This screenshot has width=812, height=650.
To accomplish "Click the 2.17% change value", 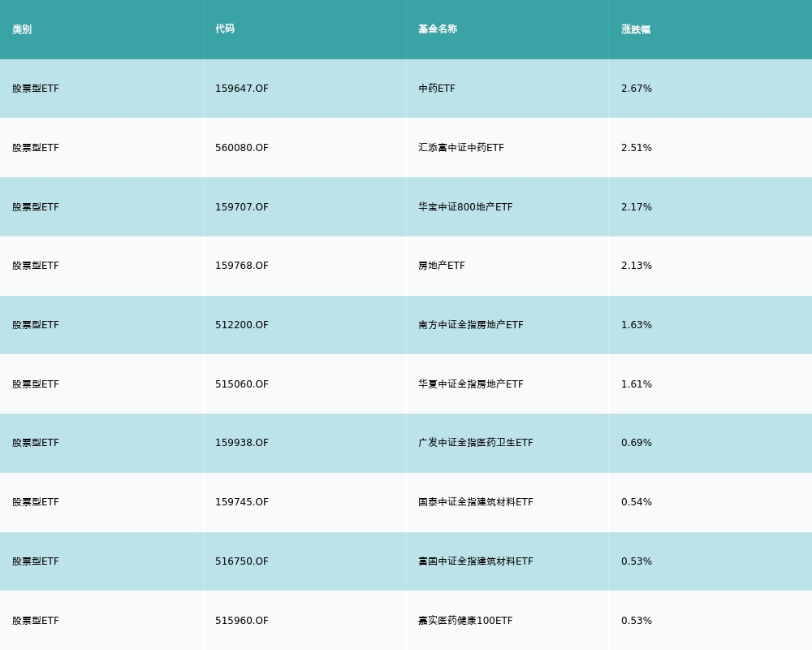I will pos(637,207).
